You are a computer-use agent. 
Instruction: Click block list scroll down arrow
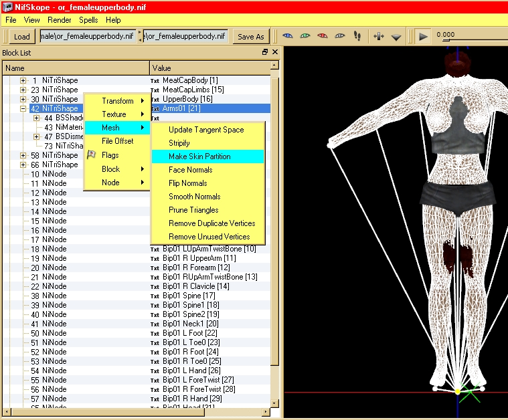click(274, 403)
